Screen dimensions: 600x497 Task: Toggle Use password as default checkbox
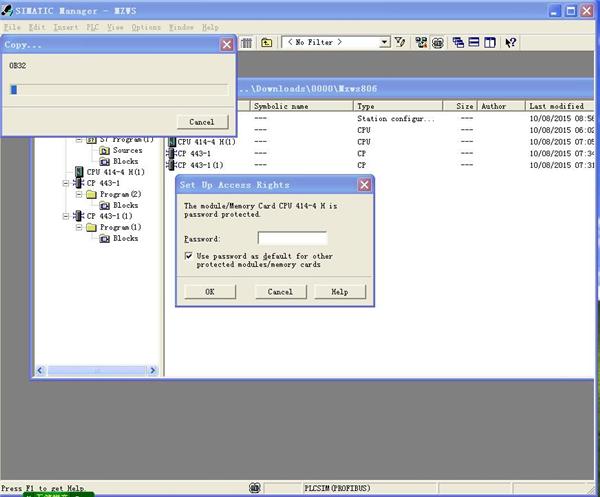[x=188, y=256]
